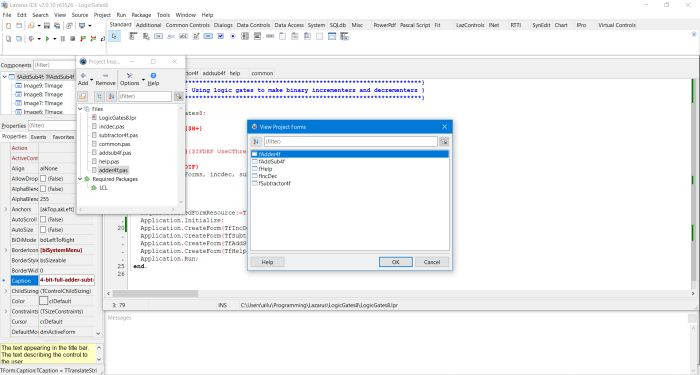700x375 pixels.
Task: Toggle the AlphaBlend (False) checkbox
Action: (x=43, y=189)
